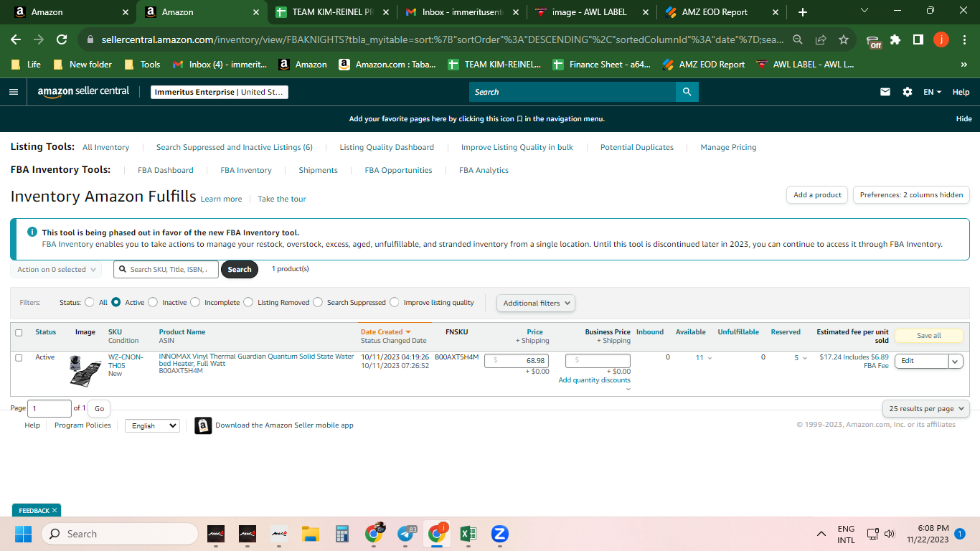Expand the Available 11 quantity details
980x551 pixels.
tap(704, 357)
